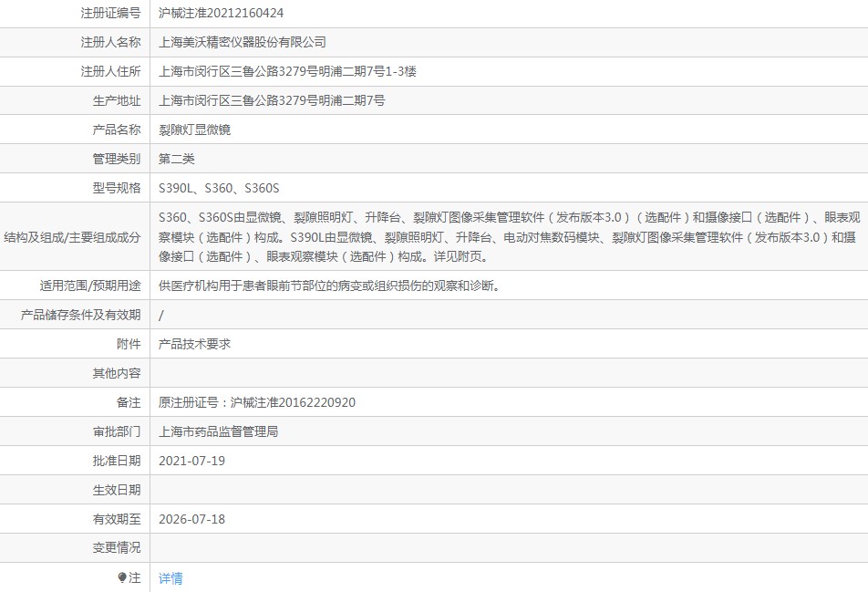Click the attachment value 产品技术要求
This screenshot has width=868, height=592.
[194, 344]
